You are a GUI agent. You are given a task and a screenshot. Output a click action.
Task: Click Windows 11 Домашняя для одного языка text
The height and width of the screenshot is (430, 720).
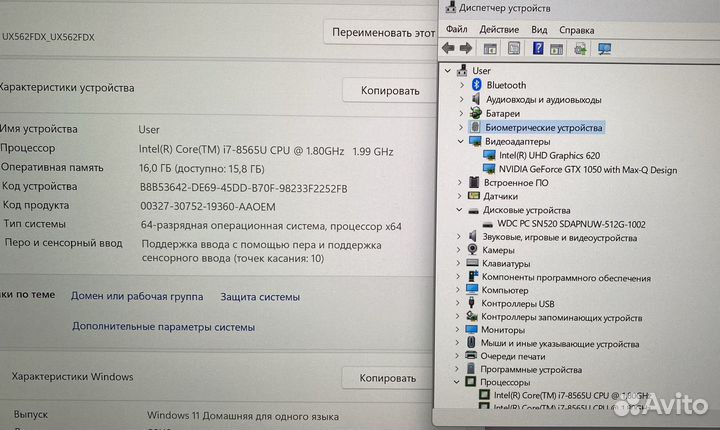pyautogui.click(x=243, y=416)
